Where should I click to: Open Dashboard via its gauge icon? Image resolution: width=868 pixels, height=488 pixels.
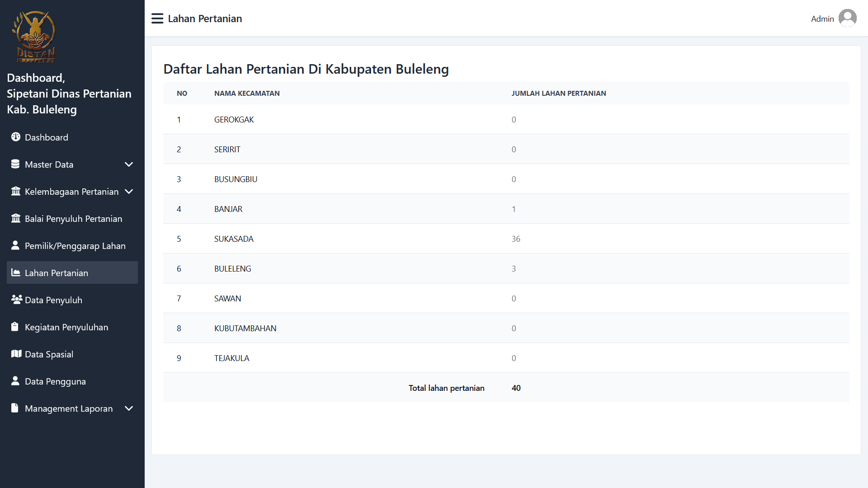(x=16, y=137)
